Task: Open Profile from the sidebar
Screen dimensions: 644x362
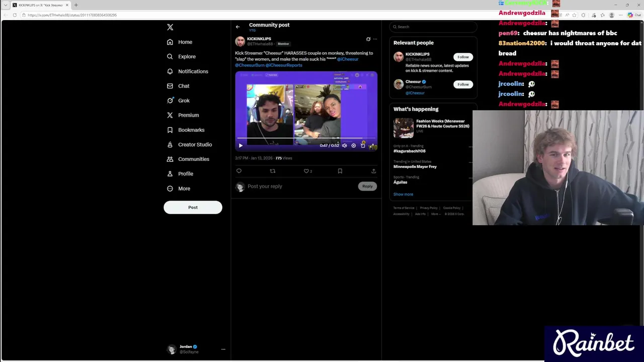Action: 180,174
